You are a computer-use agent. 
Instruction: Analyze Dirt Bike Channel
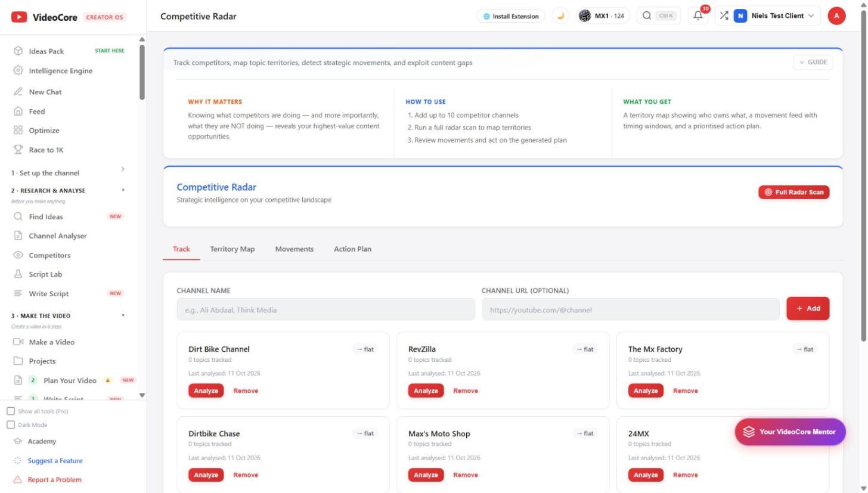pos(206,390)
